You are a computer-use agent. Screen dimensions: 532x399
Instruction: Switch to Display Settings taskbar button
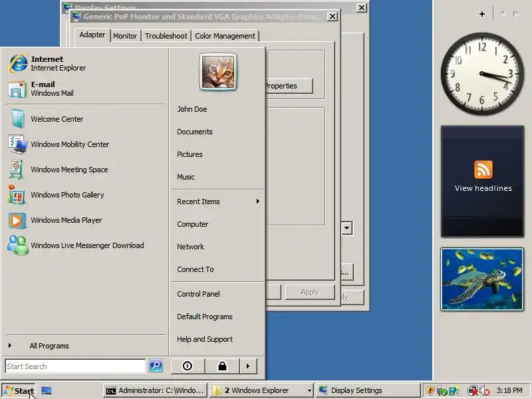(368, 391)
